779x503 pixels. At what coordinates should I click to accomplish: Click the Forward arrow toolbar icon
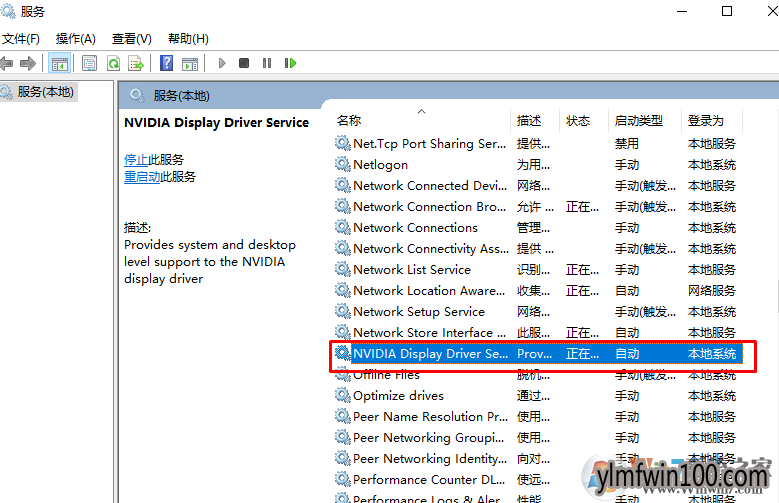(x=28, y=63)
